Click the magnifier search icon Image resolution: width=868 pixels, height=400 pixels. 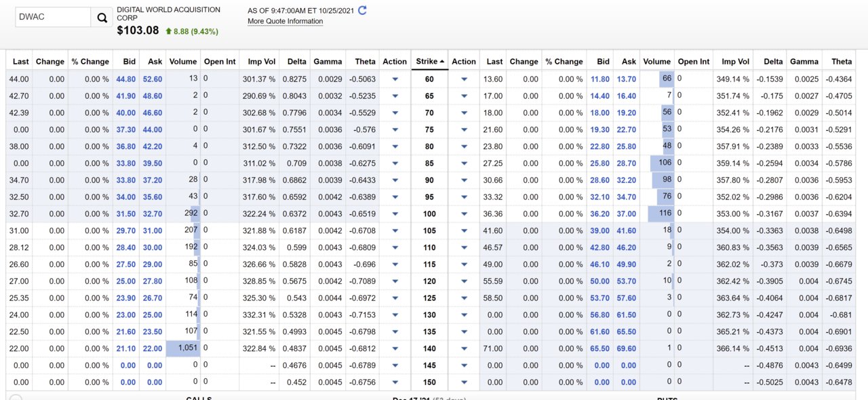102,18
